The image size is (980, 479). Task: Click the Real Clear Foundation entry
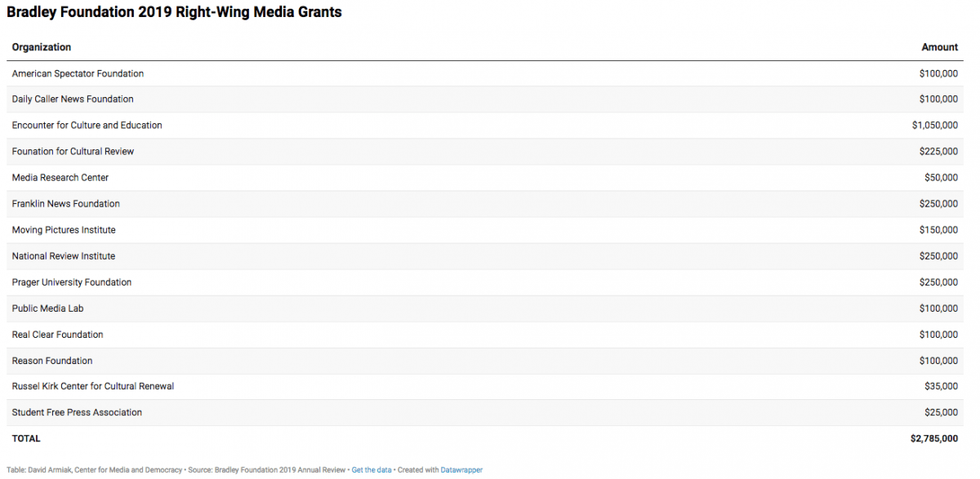[x=57, y=335]
